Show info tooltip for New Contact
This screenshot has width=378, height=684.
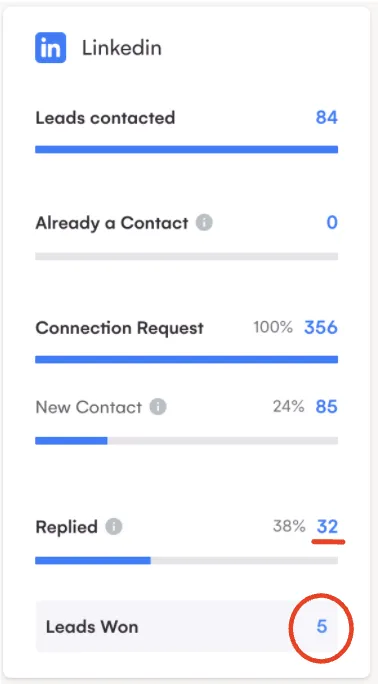pyautogui.click(x=158, y=407)
